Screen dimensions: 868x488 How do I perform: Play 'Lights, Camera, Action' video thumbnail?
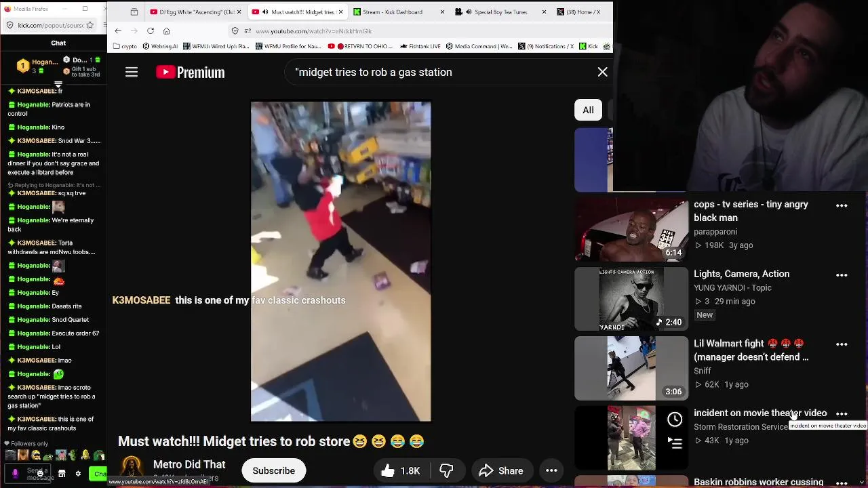coord(631,299)
